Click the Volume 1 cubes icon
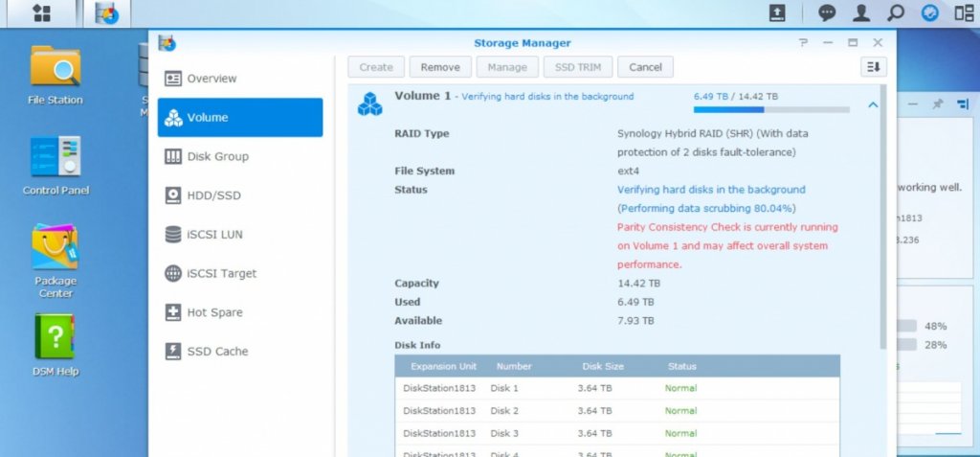The height and width of the screenshot is (457, 980). coord(370,103)
